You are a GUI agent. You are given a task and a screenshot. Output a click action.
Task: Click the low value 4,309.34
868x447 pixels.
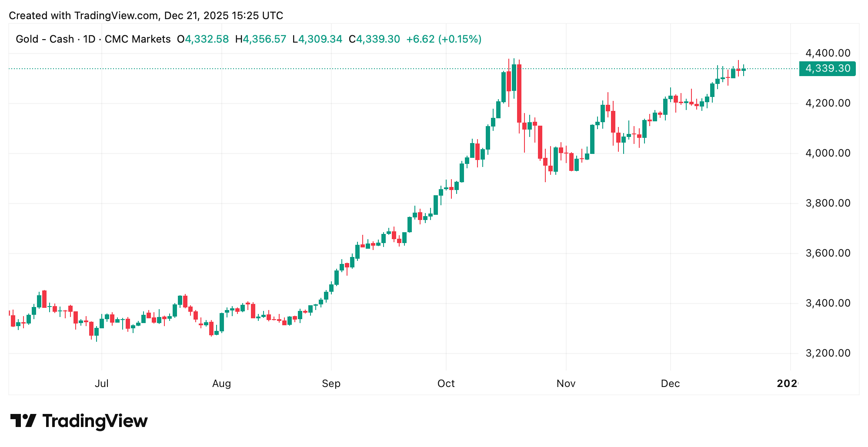pos(320,39)
